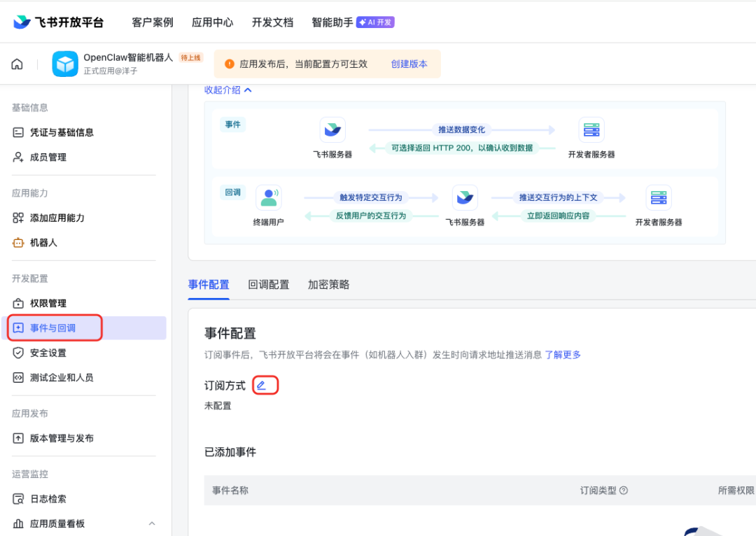Click the home icon in the sidebar
Image resolution: width=756 pixels, height=536 pixels.
17,63
